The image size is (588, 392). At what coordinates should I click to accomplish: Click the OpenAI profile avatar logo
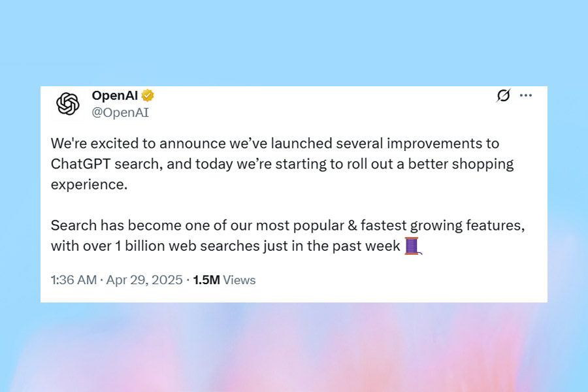(x=68, y=104)
